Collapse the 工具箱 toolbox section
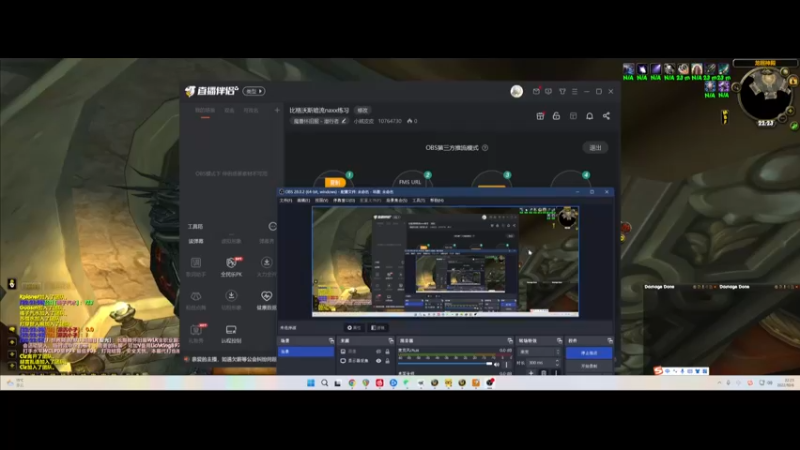The width and height of the screenshot is (800, 450). coord(272,226)
